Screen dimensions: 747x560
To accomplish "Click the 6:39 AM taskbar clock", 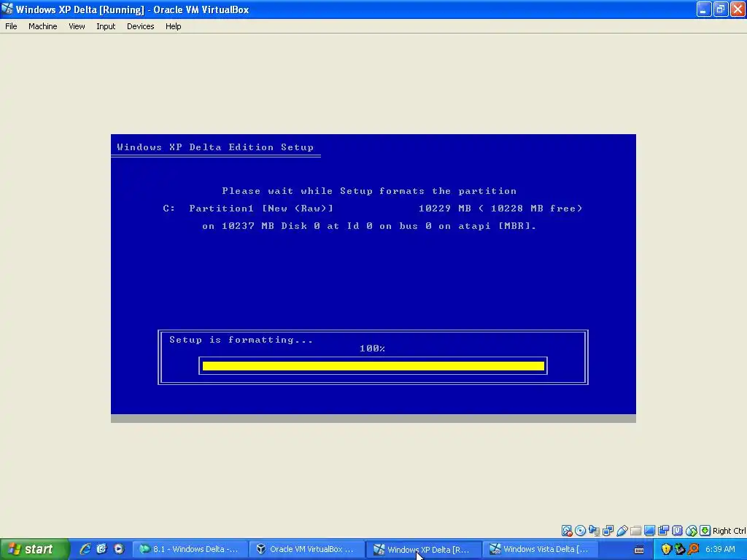I will [720, 549].
